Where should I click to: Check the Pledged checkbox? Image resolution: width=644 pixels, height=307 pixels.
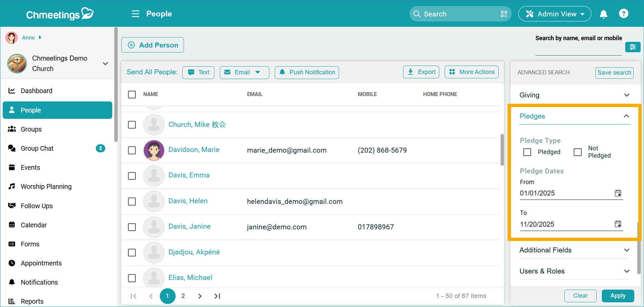(x=527, y=152)
